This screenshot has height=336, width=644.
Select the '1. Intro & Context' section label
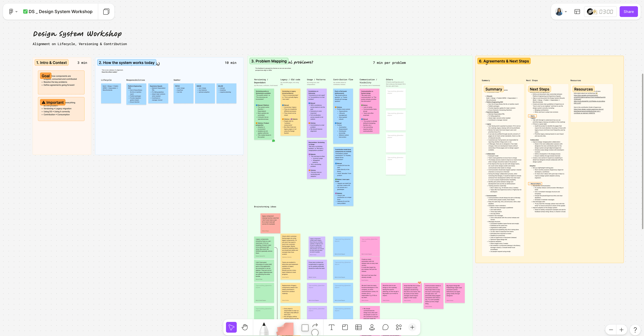(51, 63)
